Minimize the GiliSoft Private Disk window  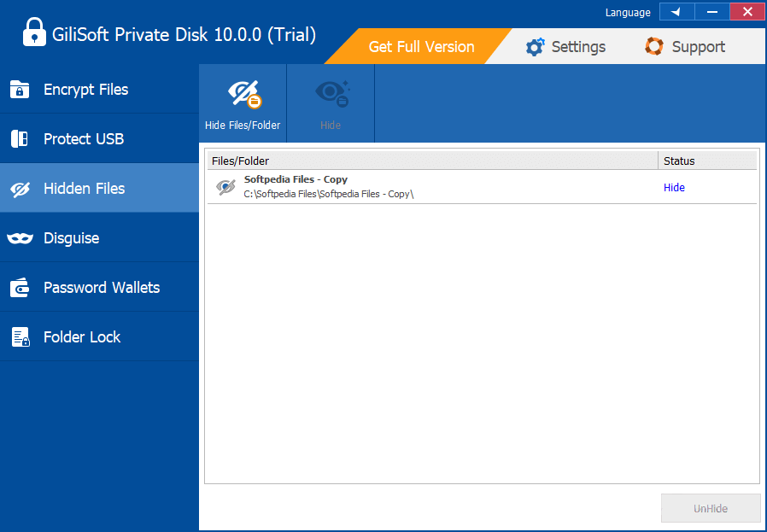click(711, 12)
